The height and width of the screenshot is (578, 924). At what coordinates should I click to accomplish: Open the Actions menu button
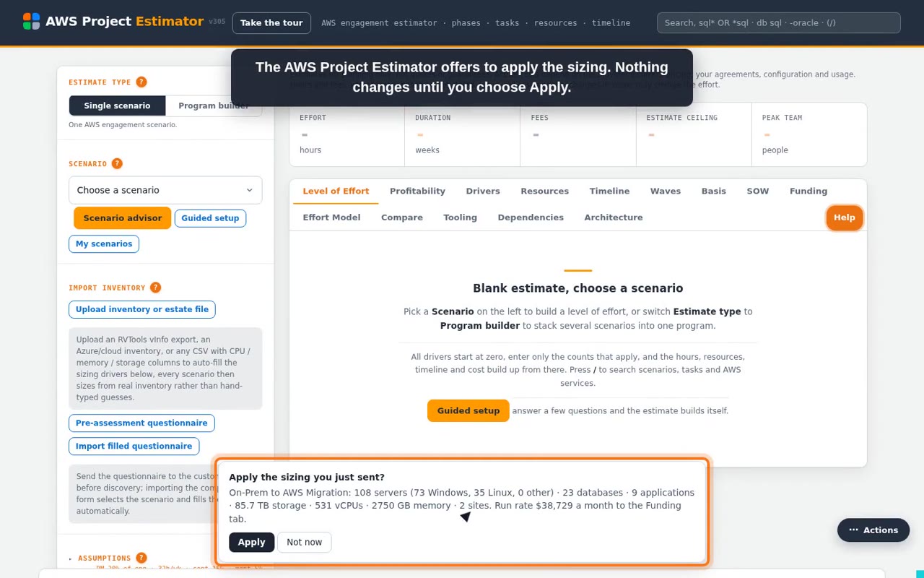pyautogui.click(x=873, y=530)
